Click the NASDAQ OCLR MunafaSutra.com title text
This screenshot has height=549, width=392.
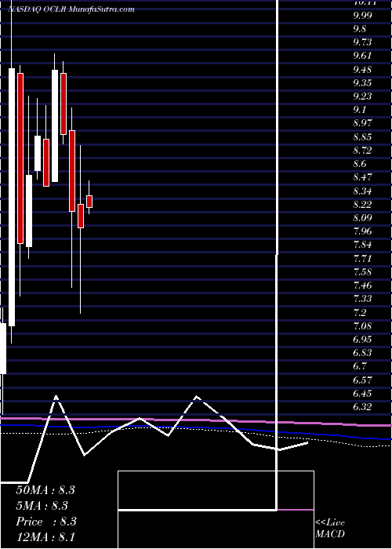click(x=71, y=9)
